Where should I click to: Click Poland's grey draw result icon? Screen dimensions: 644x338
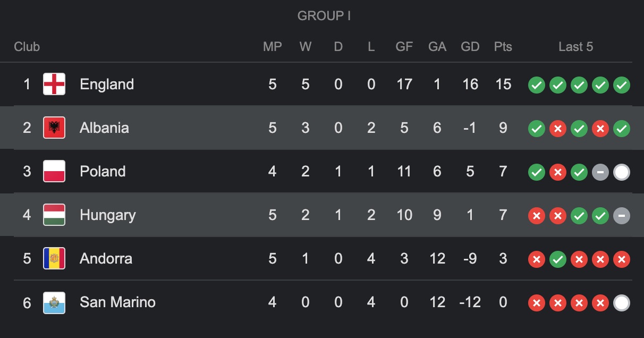[600, 172]
